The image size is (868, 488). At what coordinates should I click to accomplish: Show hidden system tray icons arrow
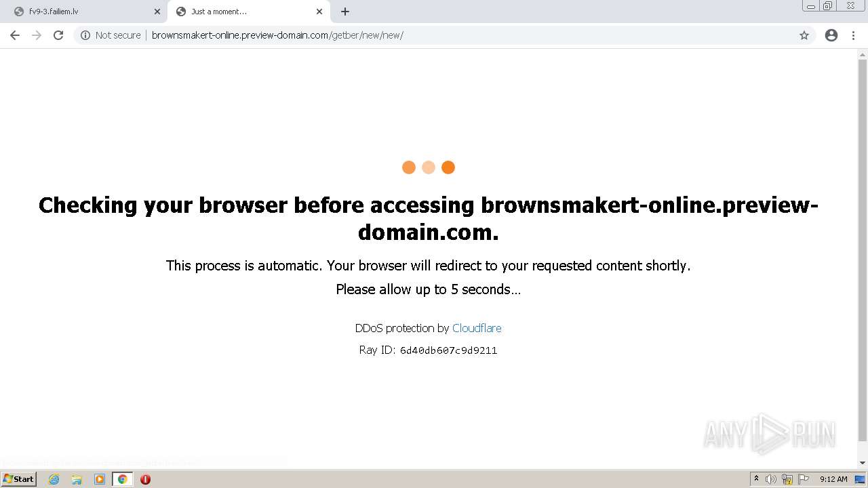(x=756, y=479)
